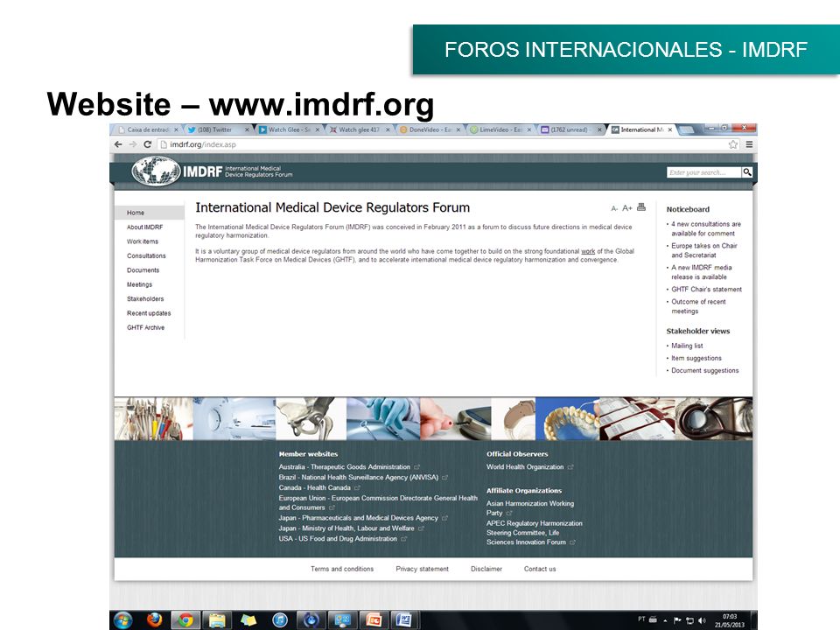This screenshot has width=840, height=630.
Task: Switch to the Caixa de entrada tab
Action: (149, 129)
